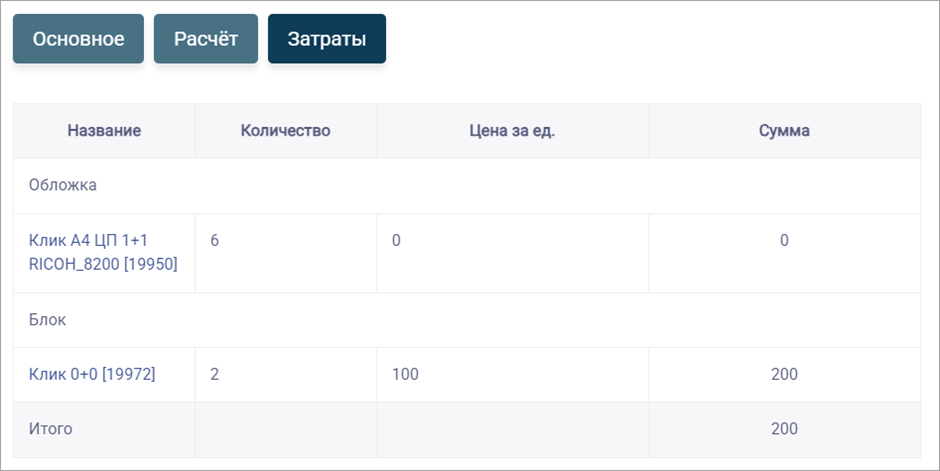Click the Итого total sum of 200
Screen dimensions: 940x471
784,429
